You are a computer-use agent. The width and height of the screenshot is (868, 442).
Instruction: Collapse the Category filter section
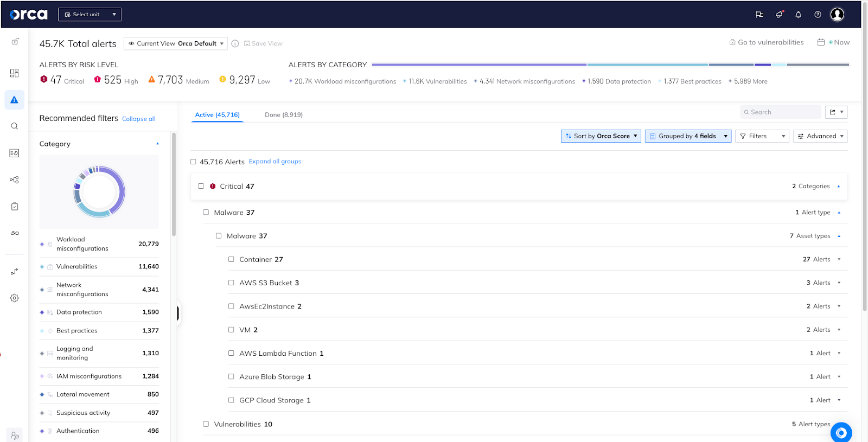pyautogui.click(x=157, y=144)
